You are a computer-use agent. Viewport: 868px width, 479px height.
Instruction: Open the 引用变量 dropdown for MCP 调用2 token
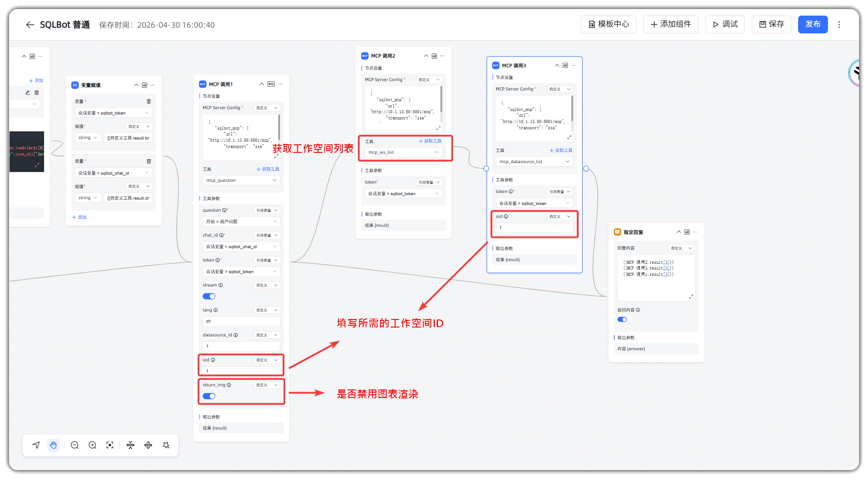pyautogui.click(x=429, y=182)
